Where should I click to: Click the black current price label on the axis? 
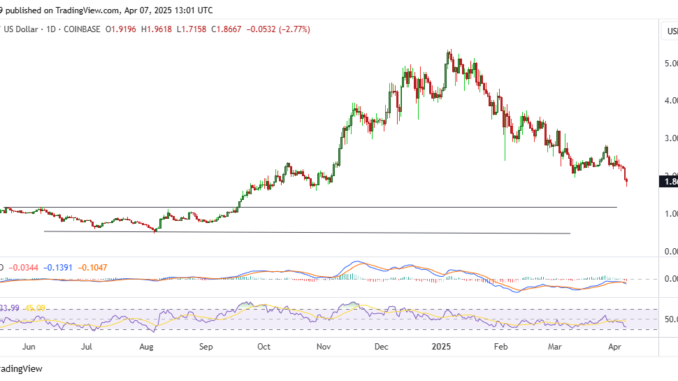click(668, 181)
